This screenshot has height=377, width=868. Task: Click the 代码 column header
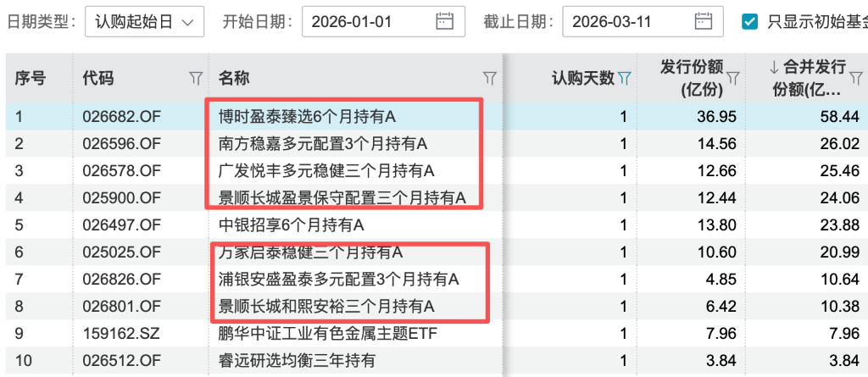[x=98, y=78]
